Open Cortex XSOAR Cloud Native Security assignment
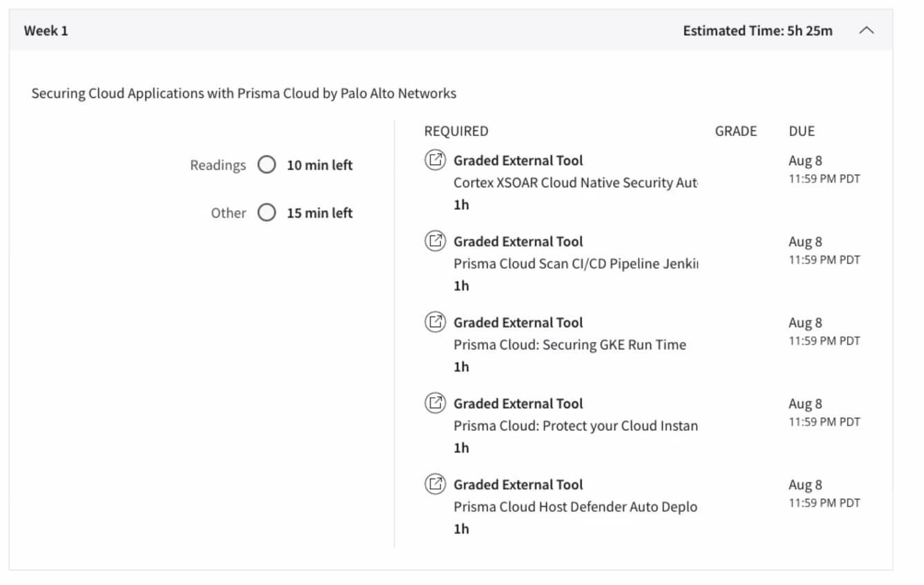The image size is (924, 585). pyautogui.click(x=575, y=183)
